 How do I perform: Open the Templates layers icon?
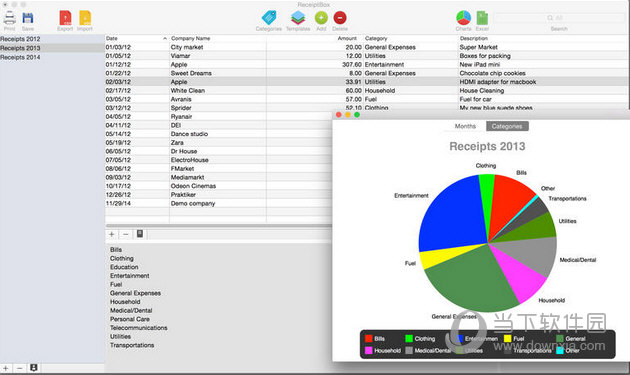click(x=298, y=18)
